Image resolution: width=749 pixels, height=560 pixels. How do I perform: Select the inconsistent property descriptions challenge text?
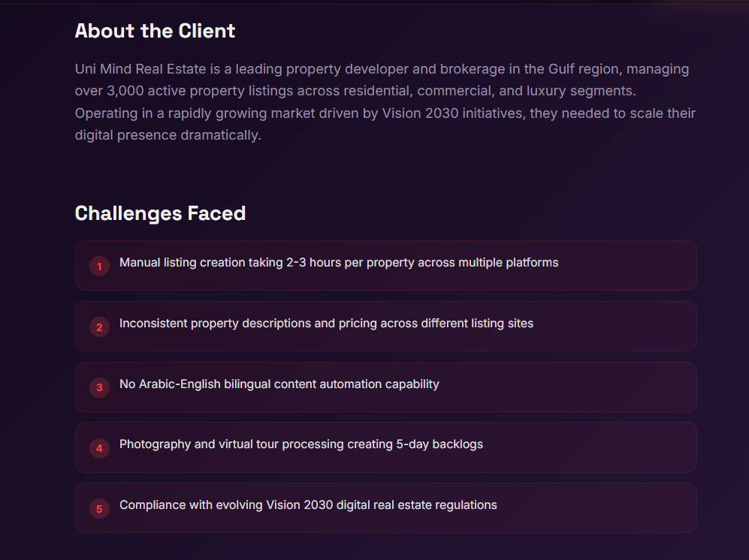click(x=326, y=324)
